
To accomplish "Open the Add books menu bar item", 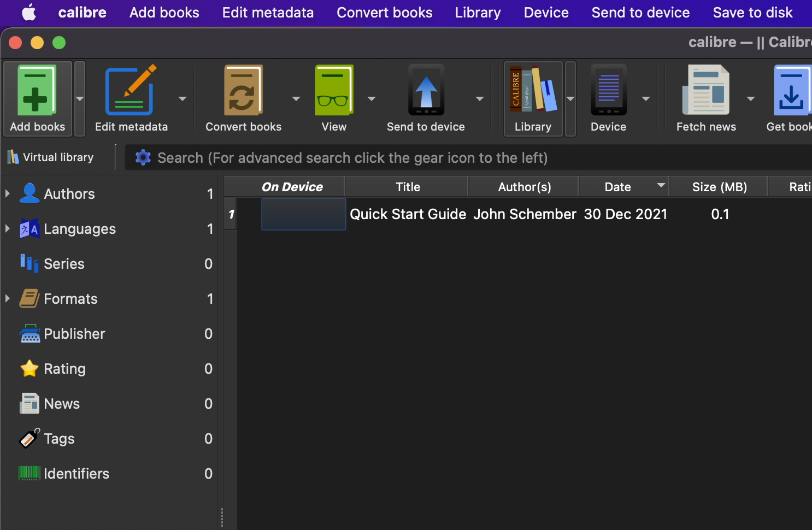I will [x=164, y=12].
